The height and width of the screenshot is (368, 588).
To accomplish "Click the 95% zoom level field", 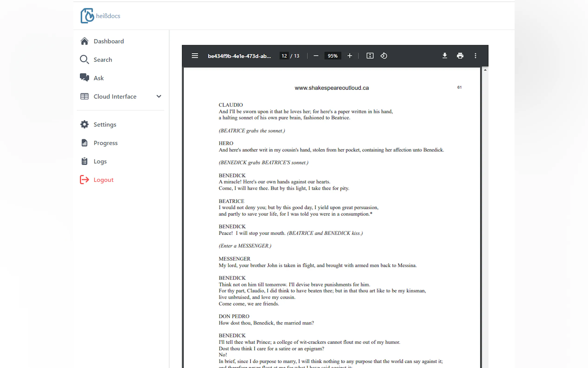I will [x=332, y=56].
